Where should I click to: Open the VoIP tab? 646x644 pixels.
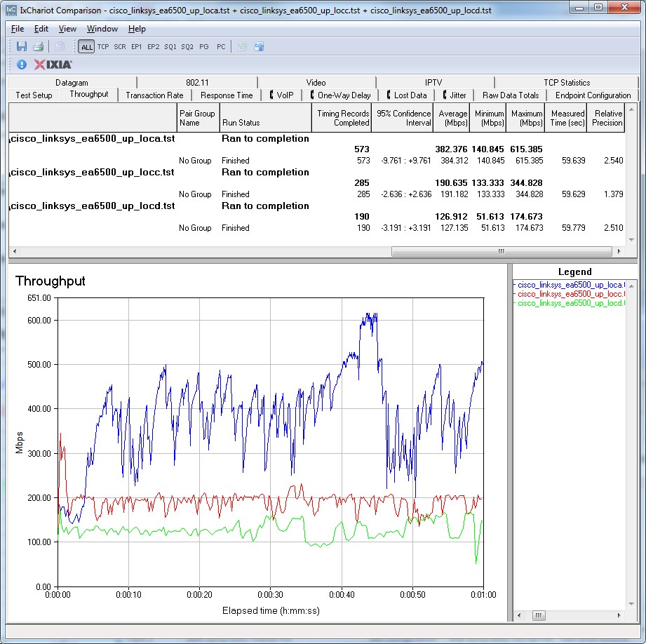pyautogui.click(x=282, y=95)
